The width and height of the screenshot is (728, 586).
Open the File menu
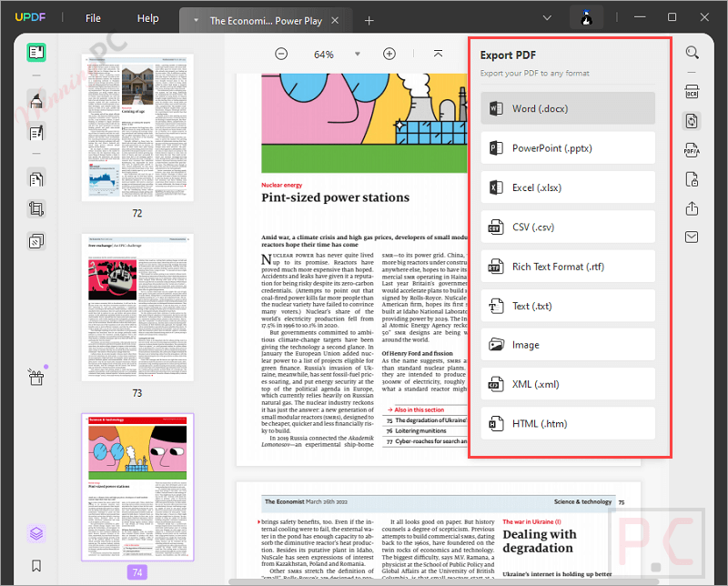tap(93, 18)
